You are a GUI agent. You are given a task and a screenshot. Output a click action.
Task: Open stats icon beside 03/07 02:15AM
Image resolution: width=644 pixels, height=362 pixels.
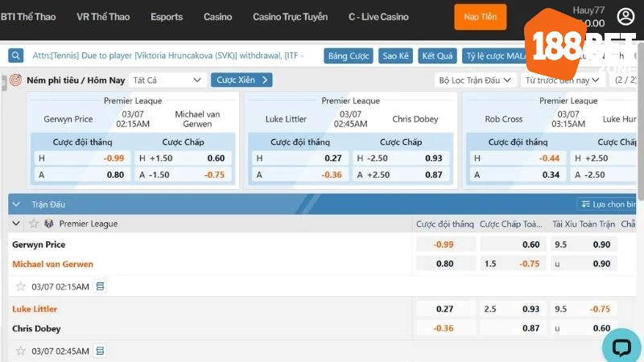coord(100,286)
